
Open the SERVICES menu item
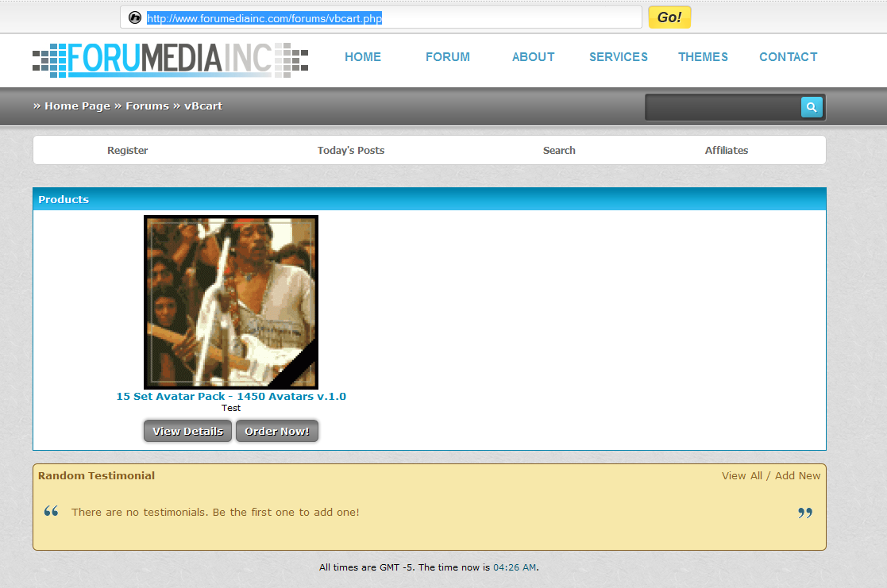[x=619, y=57]
